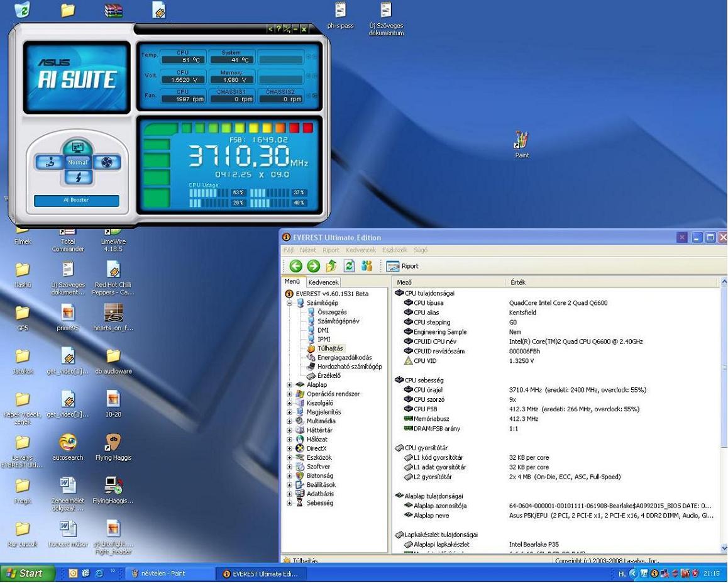Open the LimeWire 4.18.5 shortcut
Viewport: 728px width, 583px height.
click(113, 240)
